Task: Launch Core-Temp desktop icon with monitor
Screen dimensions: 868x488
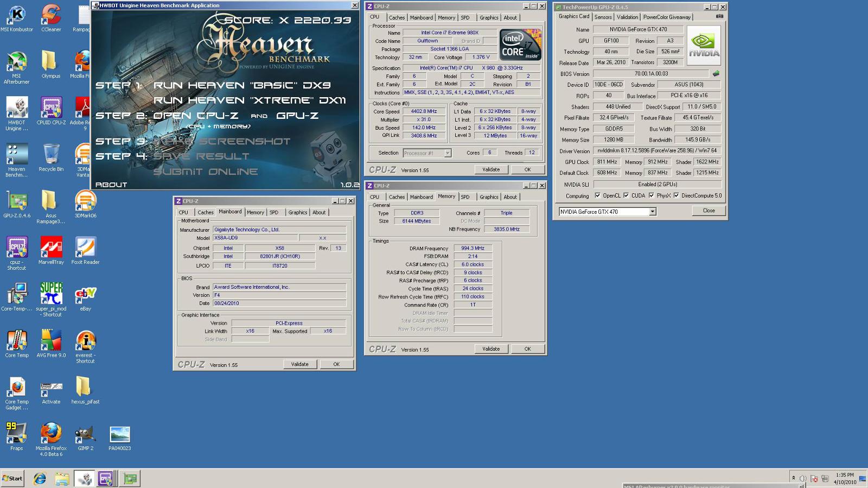Action: (x=17, y=297)
